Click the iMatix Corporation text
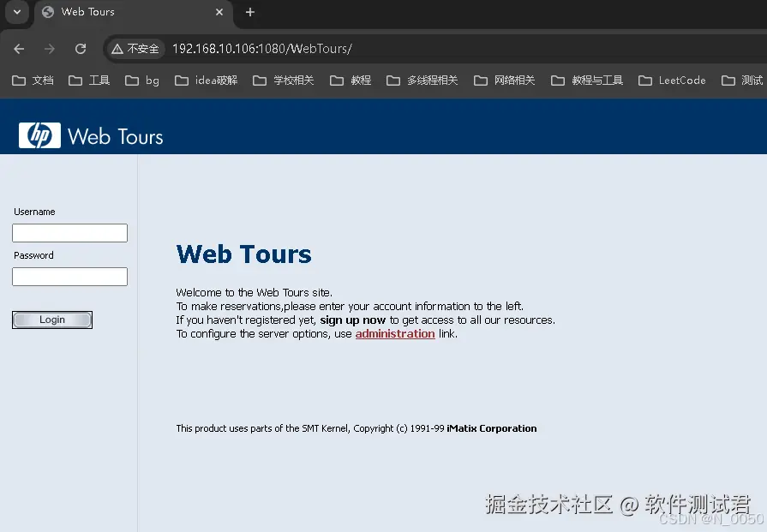 [492, 428]
